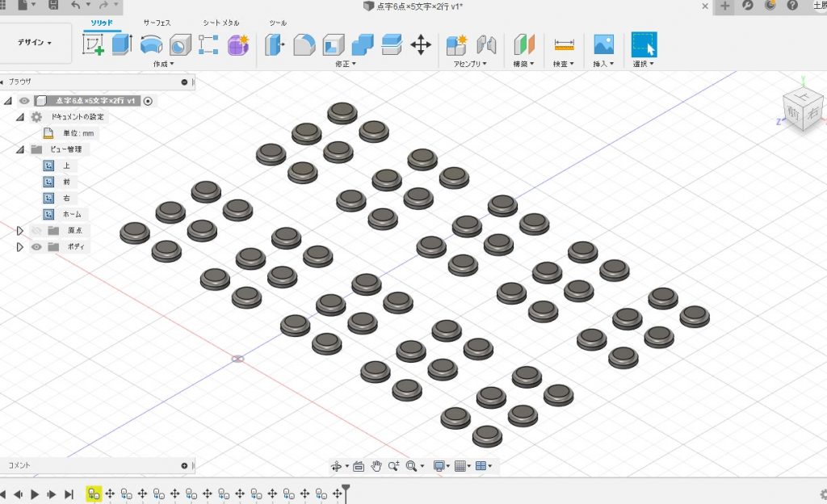Image resolution: width=827 pixels, height=504 pixels.
Task: Select the Combine tool
Action: (363, 44)
